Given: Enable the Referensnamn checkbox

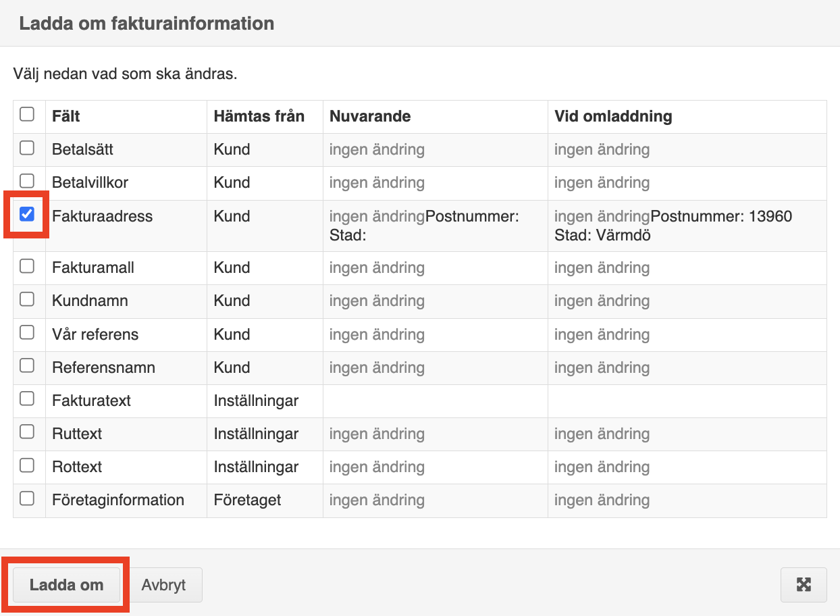Looking at the screenshot, I should [27, 365].
